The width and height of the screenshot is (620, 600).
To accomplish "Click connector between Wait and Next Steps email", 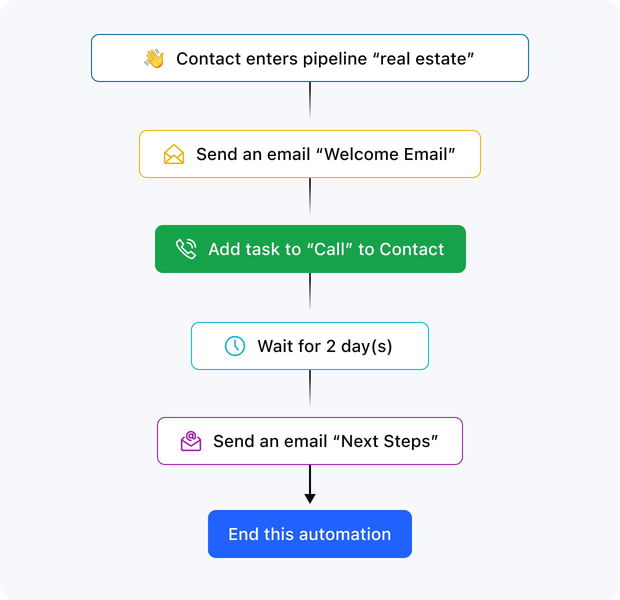I will [310, 387].
